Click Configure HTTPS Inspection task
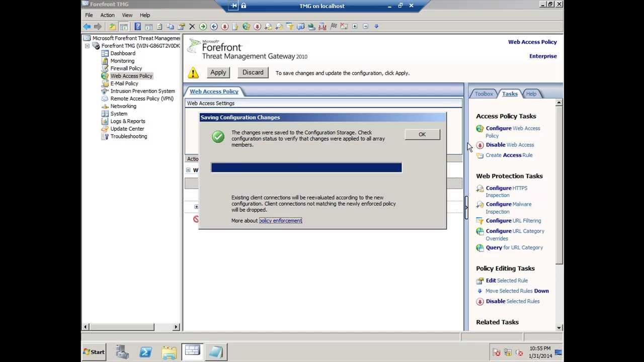The width and height of the screenshot is (644, 362). [507, 192]
